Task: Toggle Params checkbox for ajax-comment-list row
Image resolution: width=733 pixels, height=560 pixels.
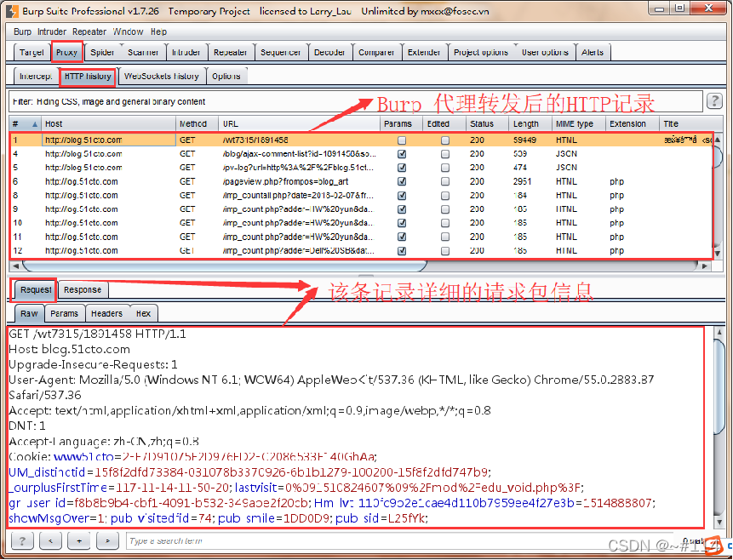Action: (x=402, y=154)
